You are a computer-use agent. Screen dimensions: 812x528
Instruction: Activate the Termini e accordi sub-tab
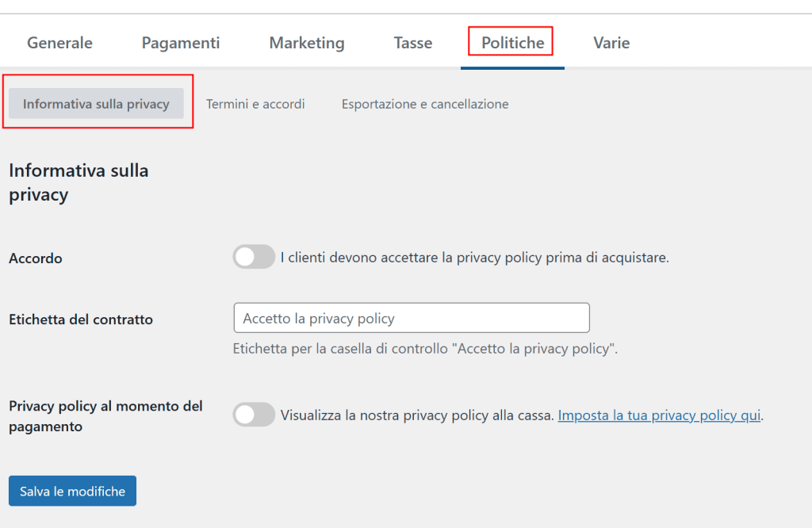tap(255, 103)
